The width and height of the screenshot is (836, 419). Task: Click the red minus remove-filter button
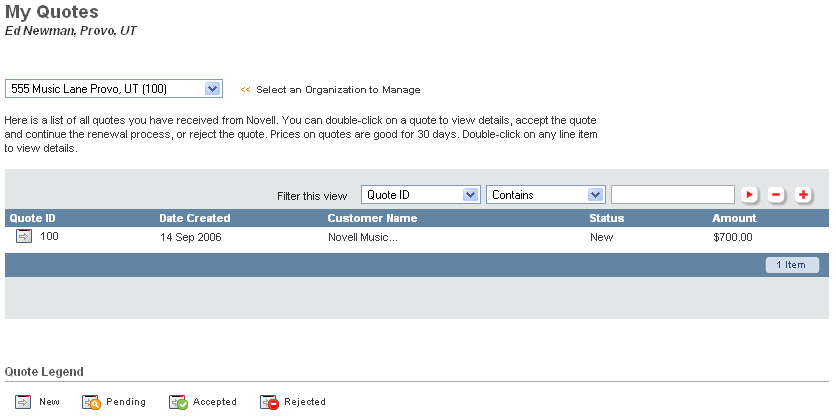[776, 195]
